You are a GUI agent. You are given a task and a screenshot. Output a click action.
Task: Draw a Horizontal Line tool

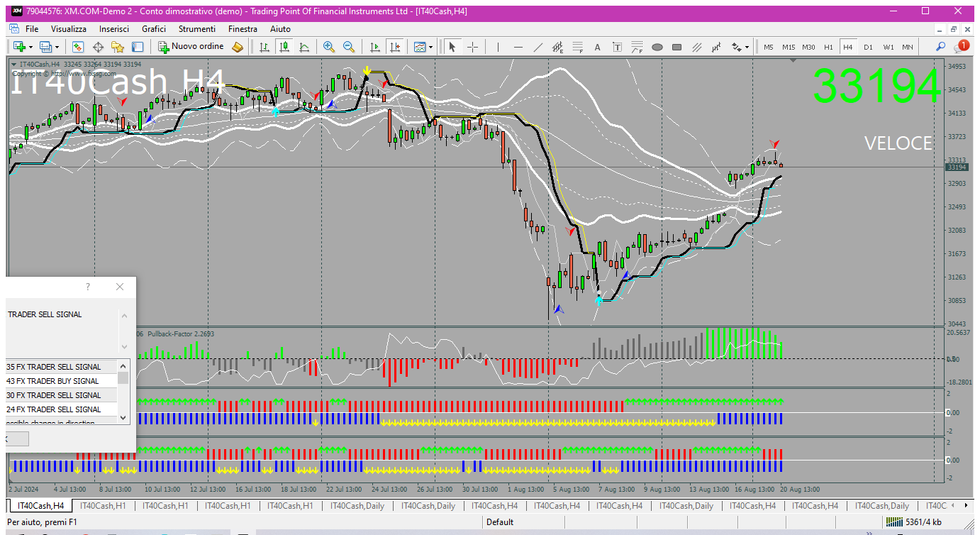[518, 47]
